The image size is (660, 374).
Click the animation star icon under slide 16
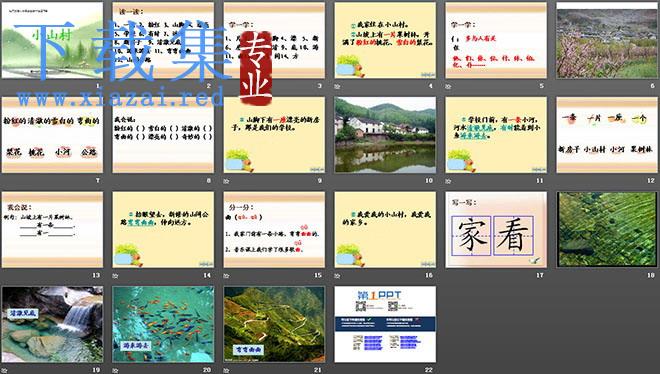click(337, 276)
